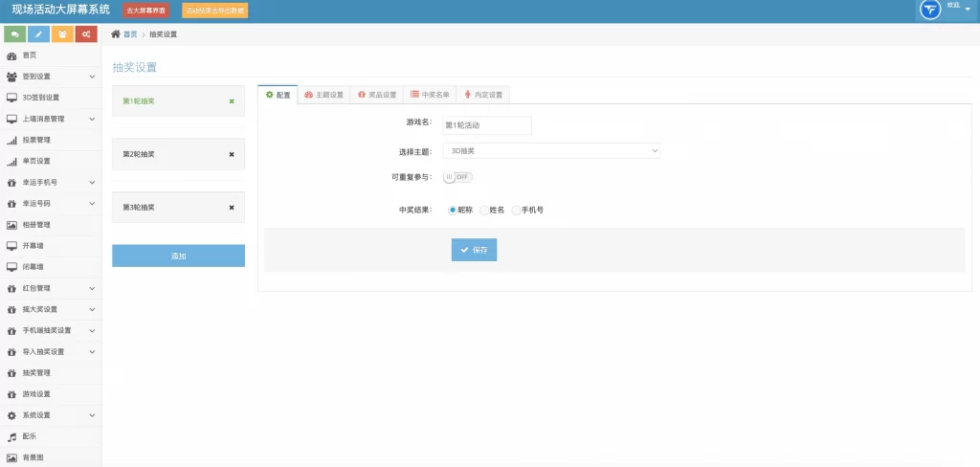Screen dimensions: 980x467
Task: Open 闭幕墙 in the sidebar
Action: click(50, 267)
